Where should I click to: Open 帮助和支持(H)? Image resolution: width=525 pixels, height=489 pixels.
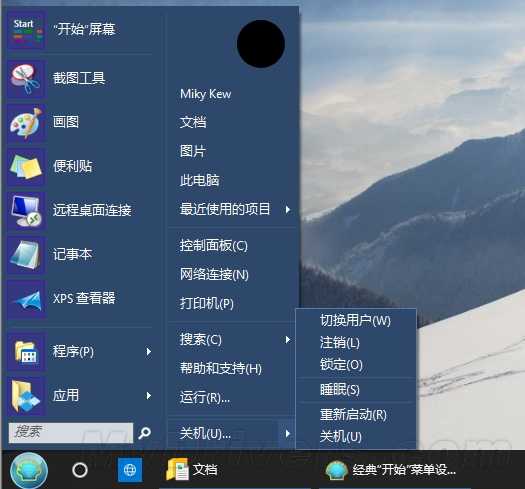(x=221, y=369)
